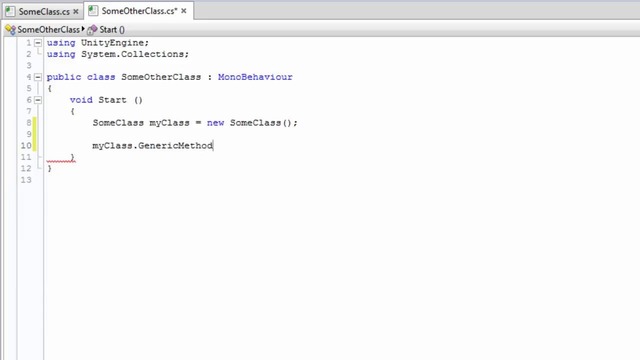Click line number 9 in the gutter

click(29, 134)
